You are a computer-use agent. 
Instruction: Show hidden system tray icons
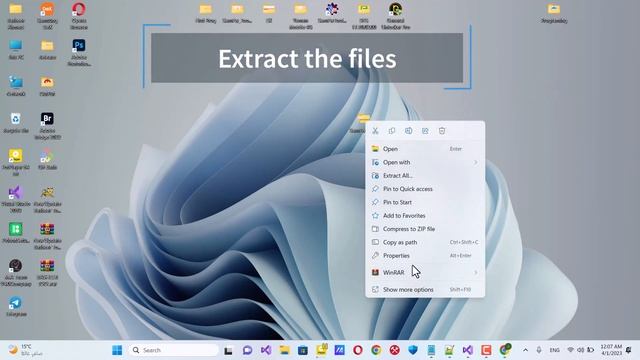click(525, 350)
